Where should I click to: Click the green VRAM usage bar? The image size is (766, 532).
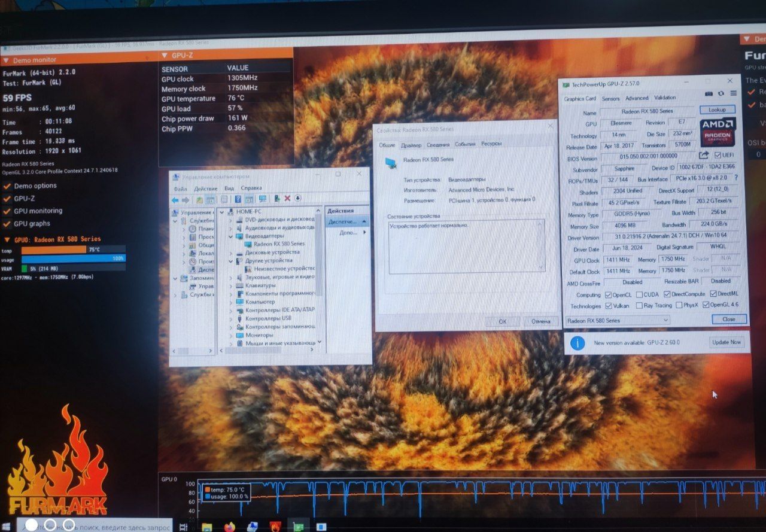coord(25,269)
